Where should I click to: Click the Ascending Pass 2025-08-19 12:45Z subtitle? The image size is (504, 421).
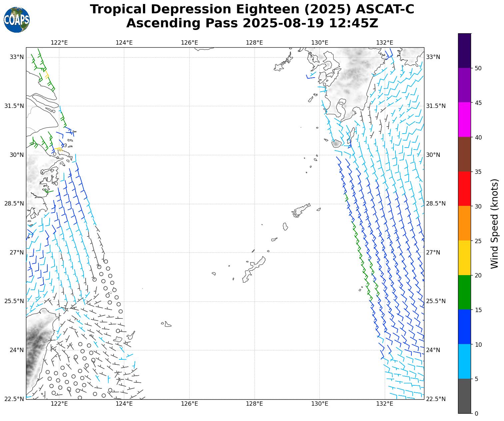(x=252, y=23)
